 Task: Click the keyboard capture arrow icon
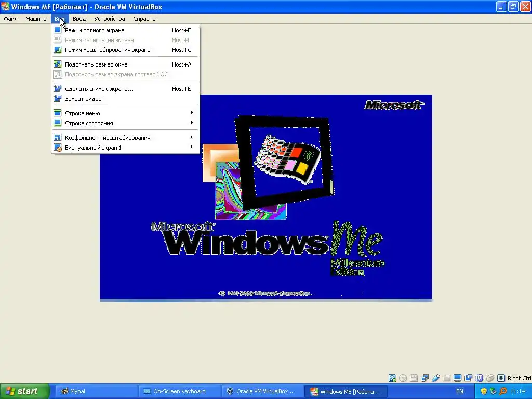click(501, 378)
